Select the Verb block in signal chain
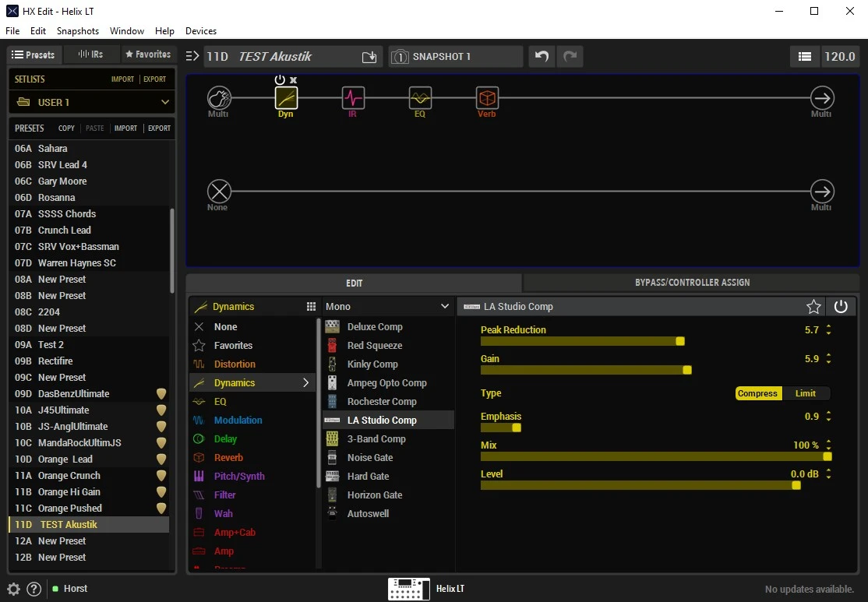 [487, 98]
